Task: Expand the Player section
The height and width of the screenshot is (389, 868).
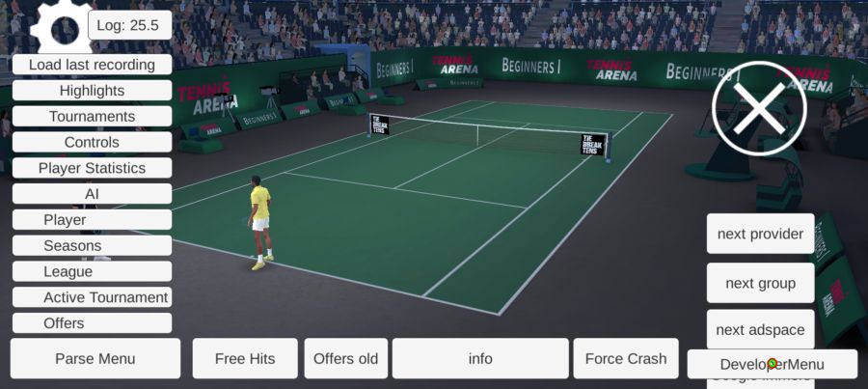Action: pos(92,220)
